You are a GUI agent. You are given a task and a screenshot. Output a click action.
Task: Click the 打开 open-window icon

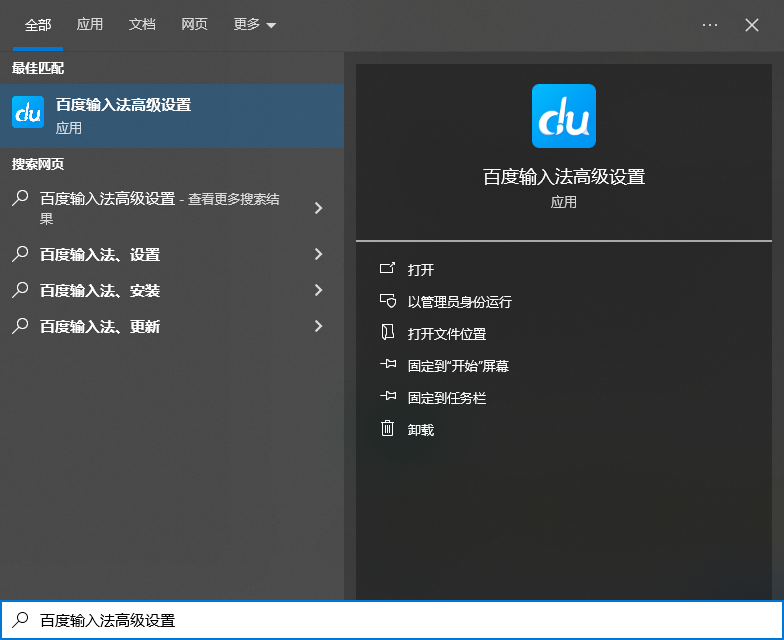tap(388, 268)
